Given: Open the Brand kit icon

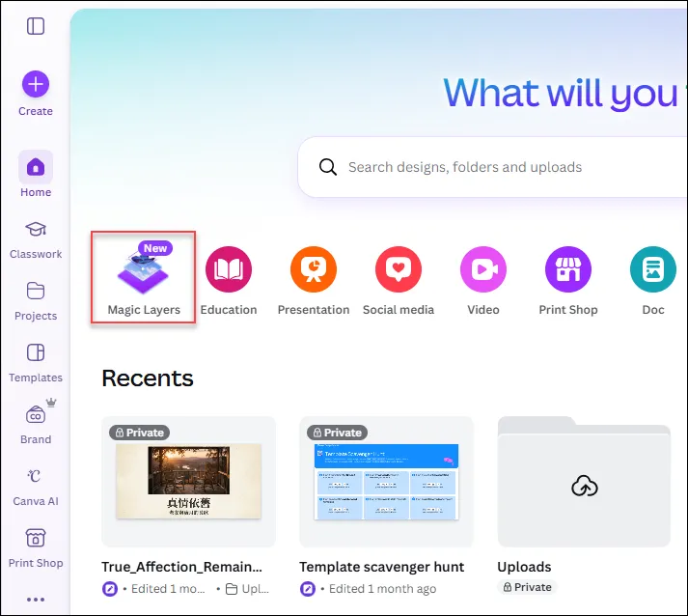Looking at the screenshot, I should 36,415.
